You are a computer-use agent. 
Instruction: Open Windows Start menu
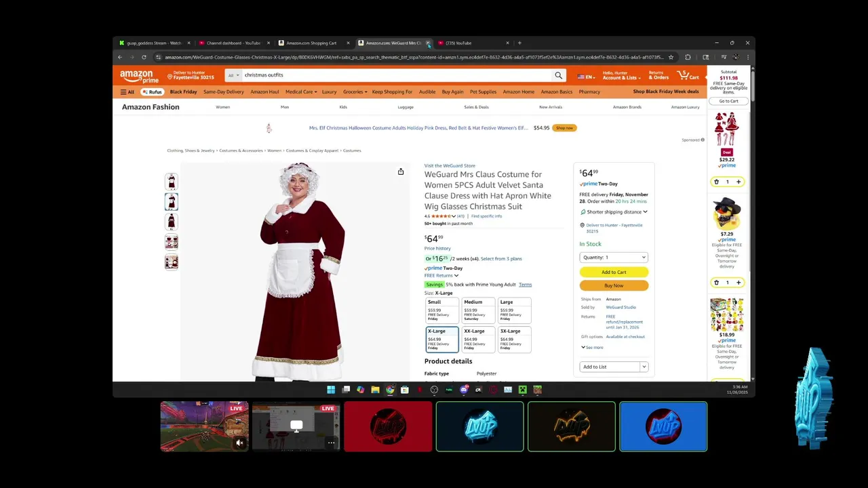click(331, 390)
